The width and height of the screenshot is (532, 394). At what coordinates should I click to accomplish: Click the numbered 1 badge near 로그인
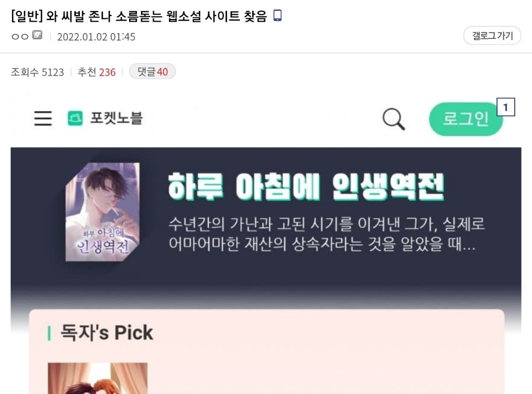coord(505,107)
